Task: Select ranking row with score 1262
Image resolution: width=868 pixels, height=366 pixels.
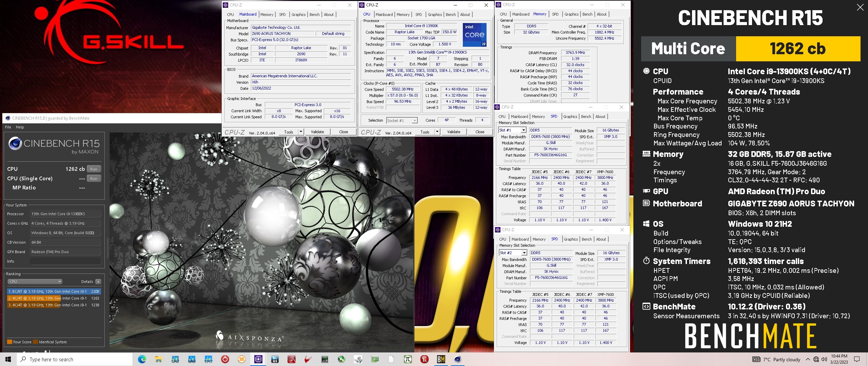Action: tap(54, 298)
